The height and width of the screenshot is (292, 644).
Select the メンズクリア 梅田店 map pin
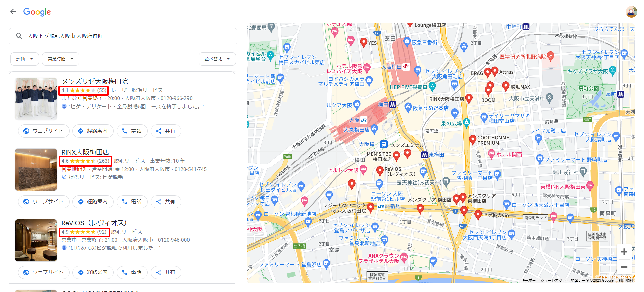pyautogui.click(x=456, y=199)
